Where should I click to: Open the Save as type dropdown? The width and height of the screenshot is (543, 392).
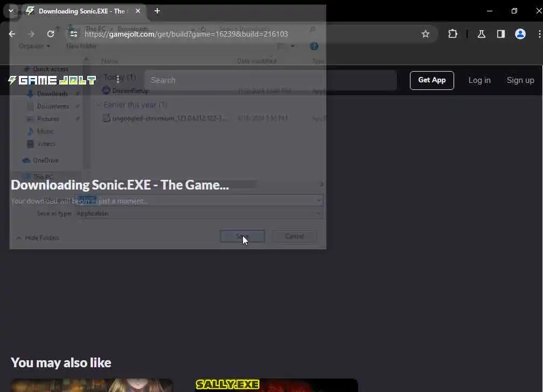coord(199,213)
